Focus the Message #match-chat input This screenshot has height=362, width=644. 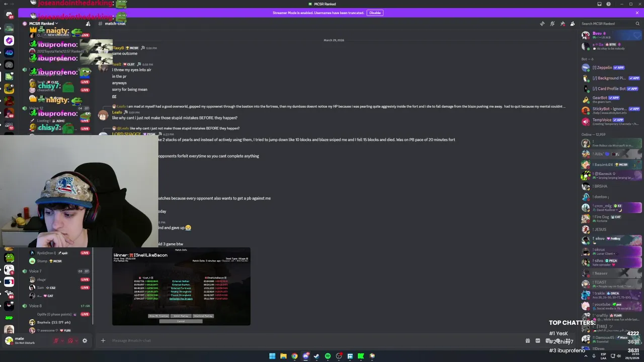pyautogui.click(x=312, y=341)
